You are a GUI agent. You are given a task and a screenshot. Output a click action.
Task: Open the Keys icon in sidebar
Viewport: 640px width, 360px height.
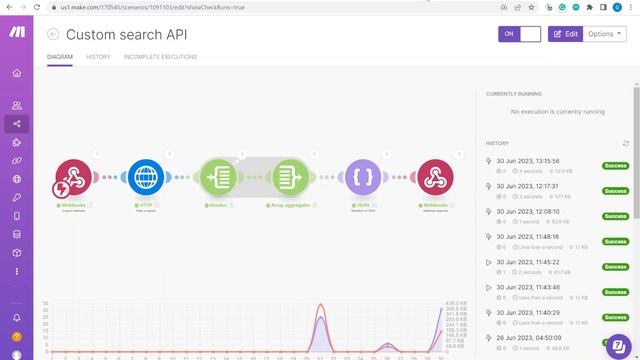[17, 198]
